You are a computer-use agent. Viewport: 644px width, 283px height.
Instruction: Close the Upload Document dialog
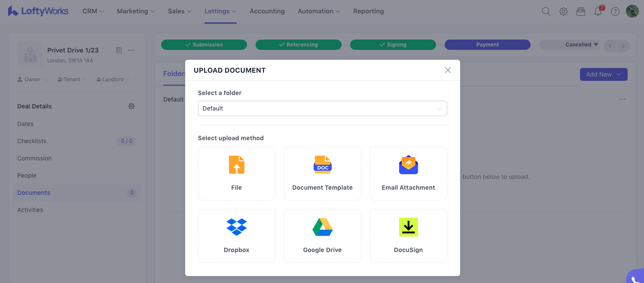coord(448,70)
